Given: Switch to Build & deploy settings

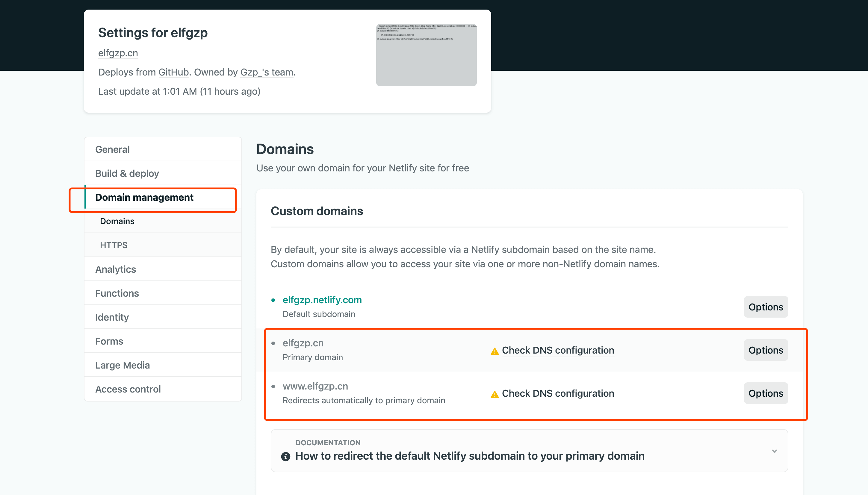Looking at the screenshot, I should [x=127, y=173].
